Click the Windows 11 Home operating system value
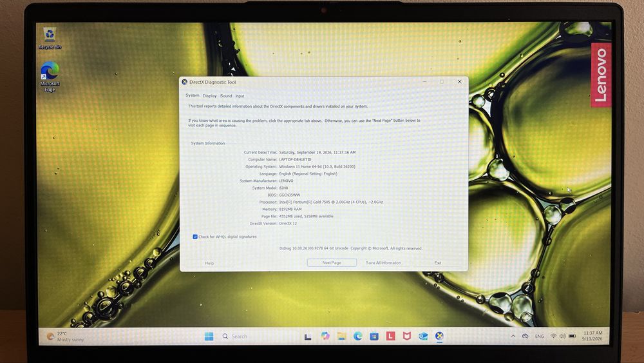Screen dimensions: 644x363 [x=317, y=166]
